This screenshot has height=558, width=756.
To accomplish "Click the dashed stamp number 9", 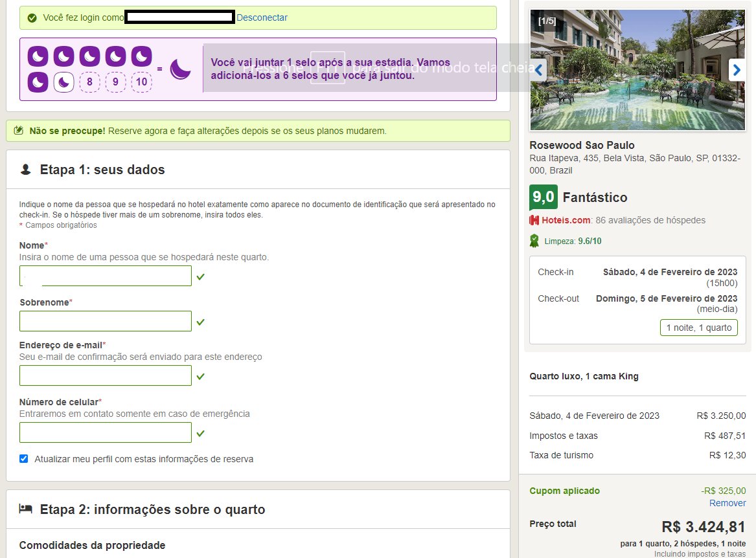I will tap(116, 82).
